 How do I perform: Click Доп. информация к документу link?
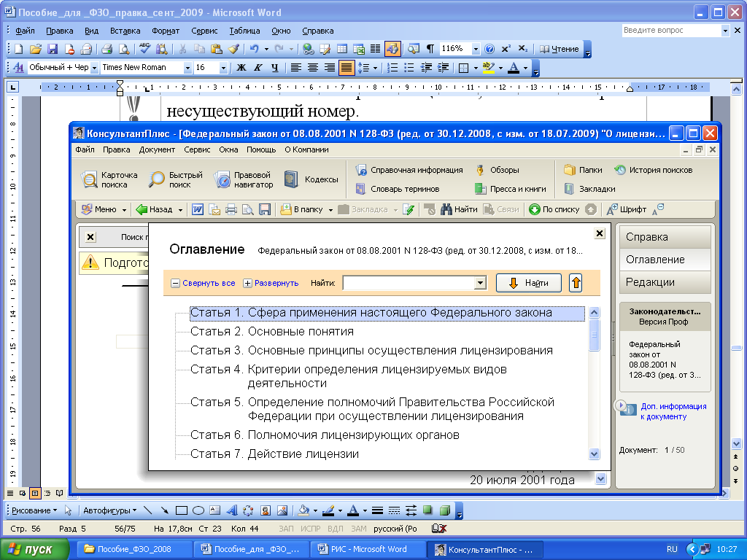(x=673, y=411)
